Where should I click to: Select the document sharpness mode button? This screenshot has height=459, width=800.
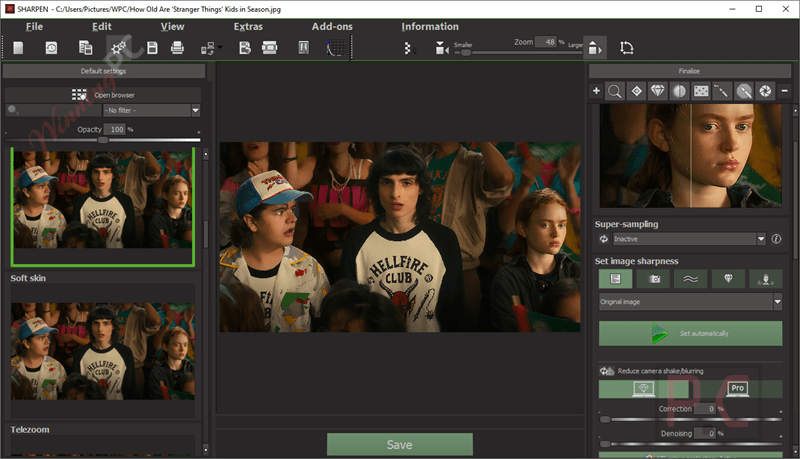click(615, 279)
